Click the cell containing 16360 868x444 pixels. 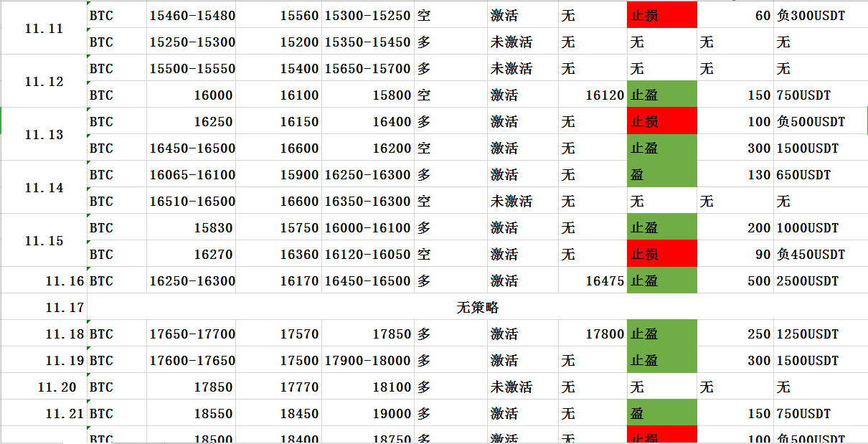tap(278, 254)
